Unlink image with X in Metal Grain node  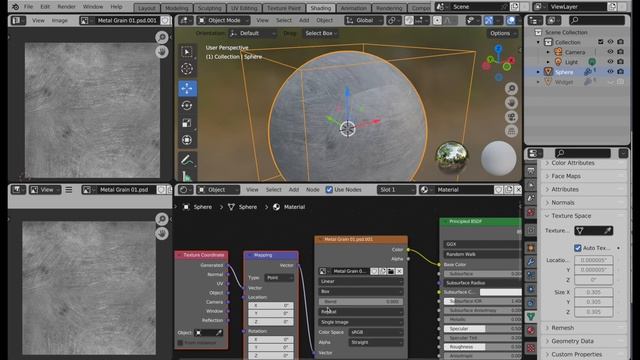point(399,271)
